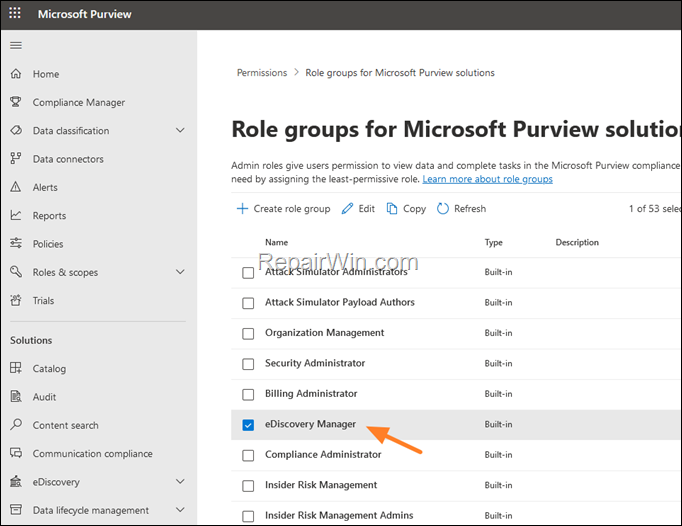682x526 pixels.
Task: Open the Security Administrator role group
Action: tap(315, 363)
